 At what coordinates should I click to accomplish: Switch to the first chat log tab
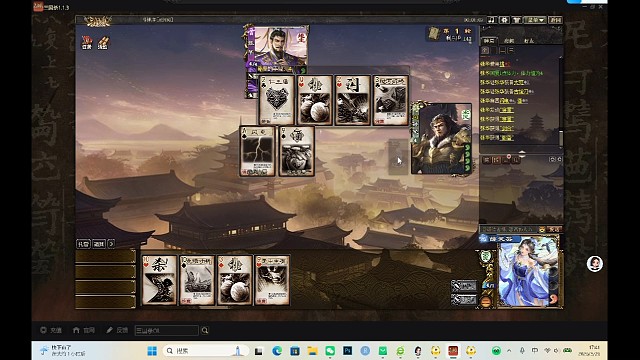point(489,40)
